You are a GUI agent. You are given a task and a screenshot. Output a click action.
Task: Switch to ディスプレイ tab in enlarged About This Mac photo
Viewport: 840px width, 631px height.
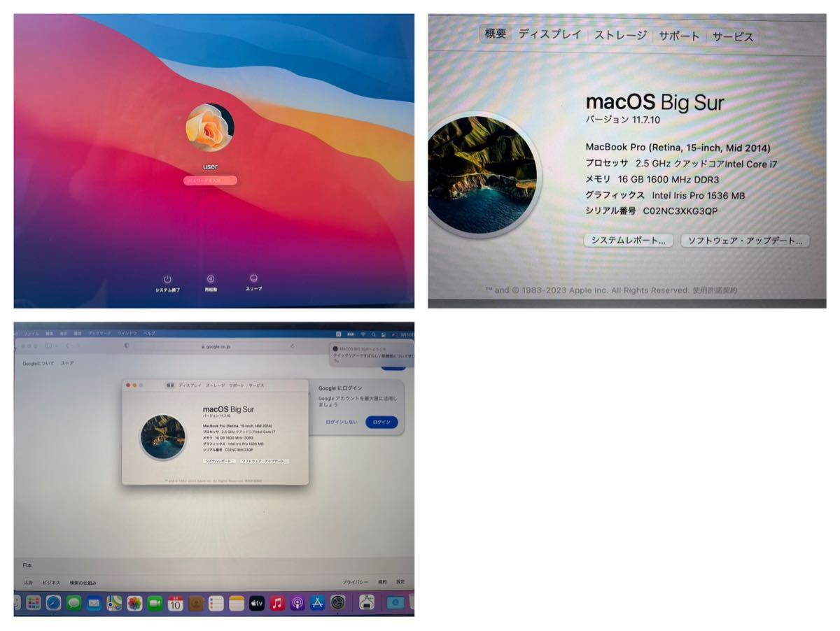pyautogui.click(x=550, y=34)
